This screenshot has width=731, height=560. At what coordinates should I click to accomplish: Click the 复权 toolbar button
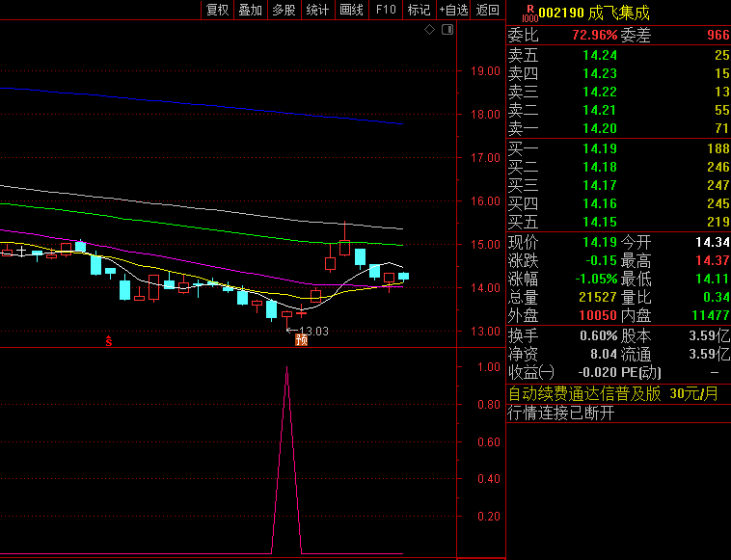tap(217, 10)
